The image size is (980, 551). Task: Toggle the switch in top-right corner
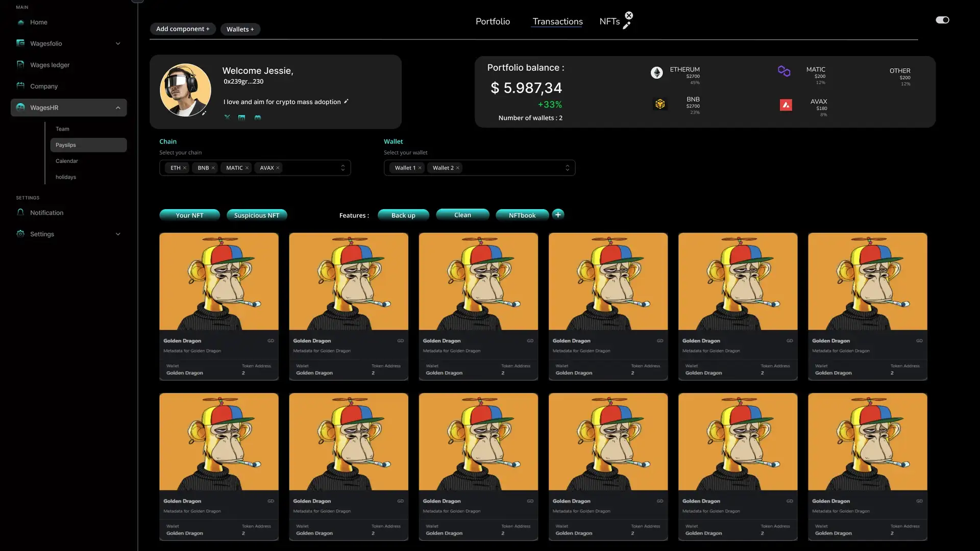pos(942,20)
